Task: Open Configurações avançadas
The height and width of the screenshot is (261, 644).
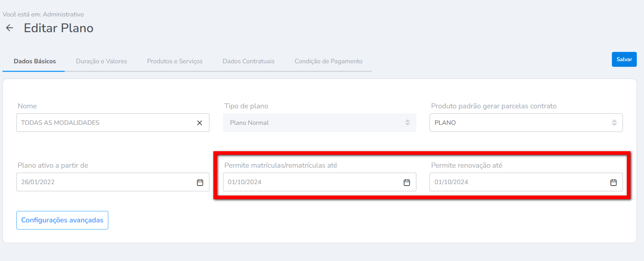Action: 62,220
